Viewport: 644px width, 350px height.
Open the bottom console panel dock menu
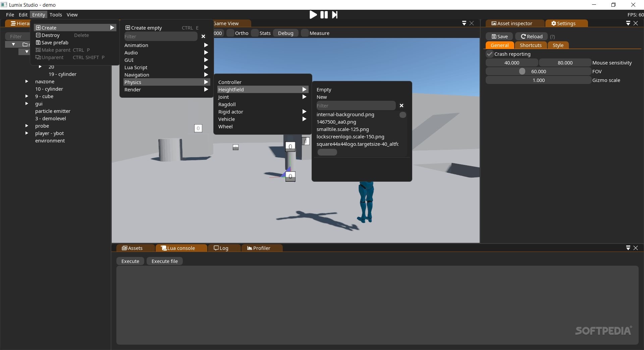click(628, 248)
